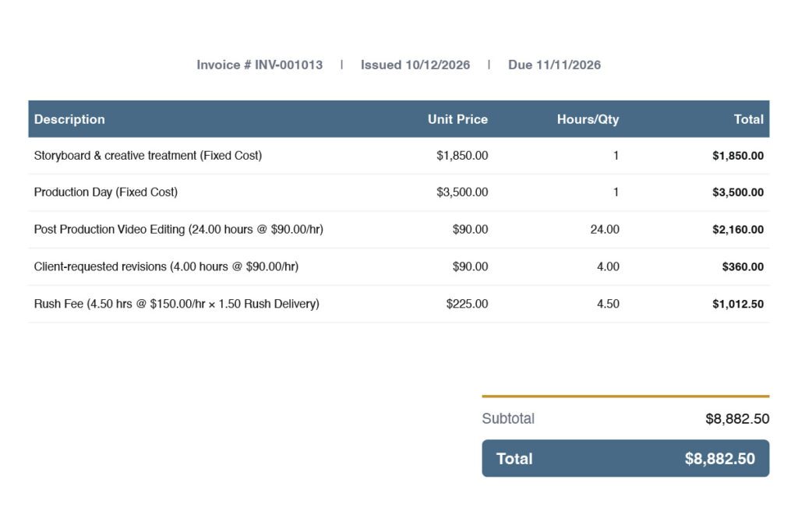Click the $90.00 unit price for Video Editing
This screenshot has height=532, width=798.
(x=470, y=229)
